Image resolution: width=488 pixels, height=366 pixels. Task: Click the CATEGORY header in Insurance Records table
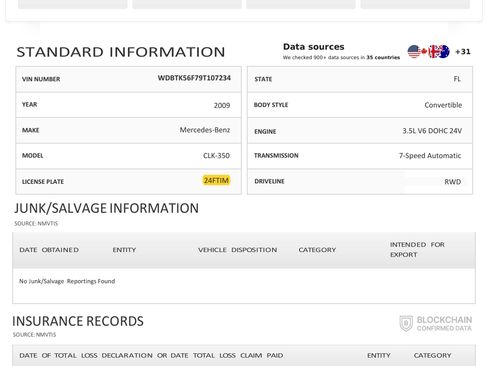point(432,356)
